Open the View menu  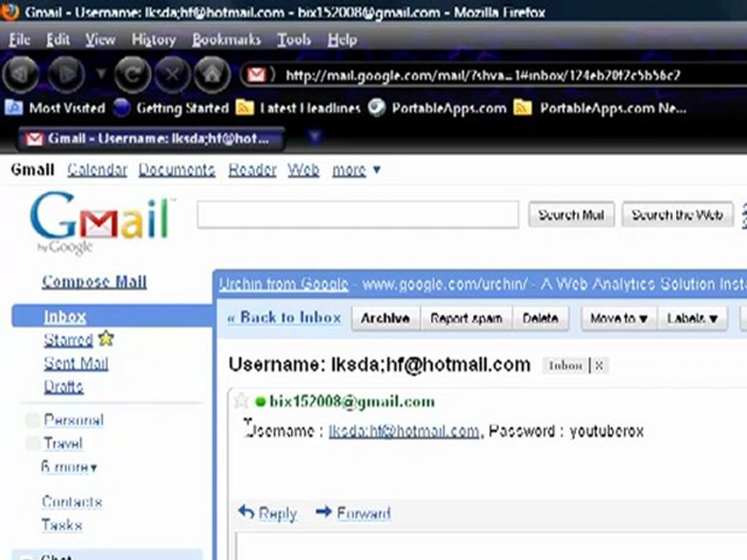100,40
